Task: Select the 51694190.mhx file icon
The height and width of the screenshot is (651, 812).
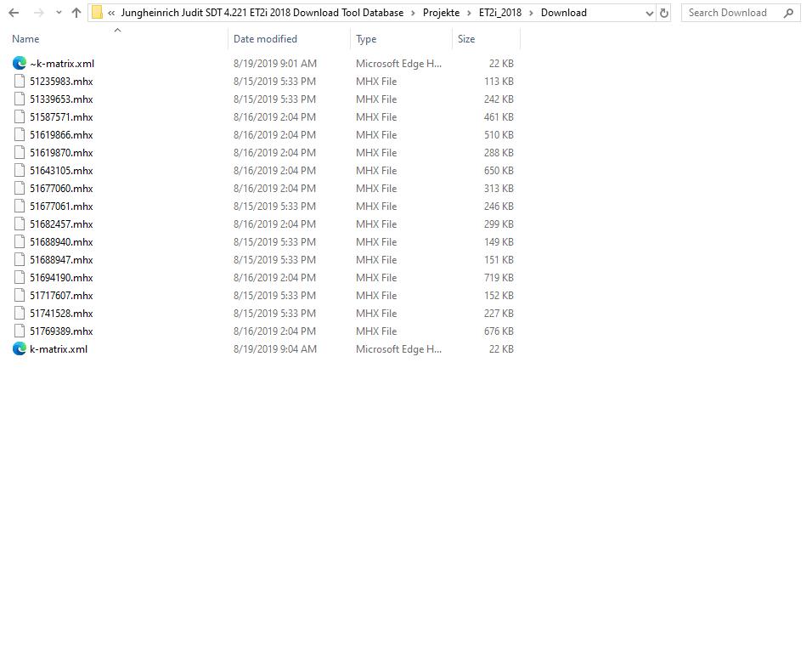Action: (x=20, y=278)
